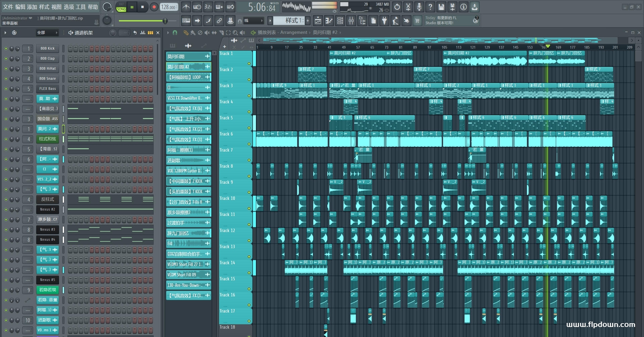The image size is (644, 337).
Task: Click the FLEX Bass channel button
Action: [47, 89]
